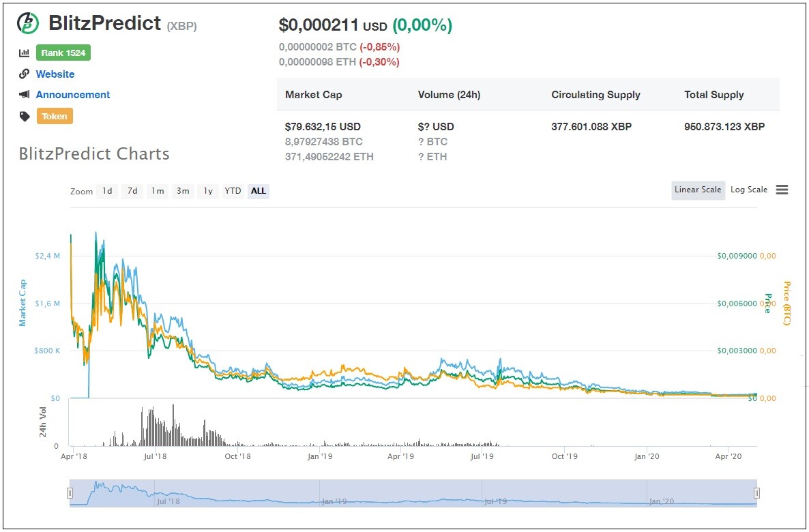Click the Total Supply column header
Viewport: 809px width, 532px height.
[714, 94]
